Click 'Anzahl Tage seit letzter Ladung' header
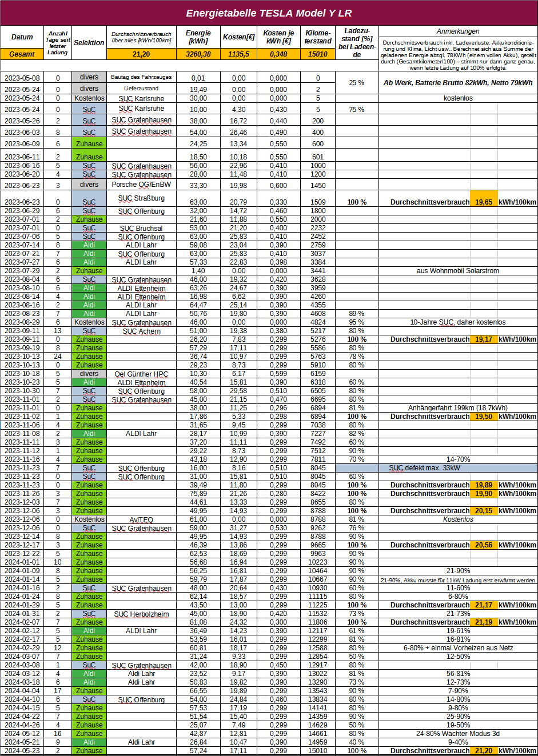The height and width of the screenshot is (756, 538). [58, 43]
